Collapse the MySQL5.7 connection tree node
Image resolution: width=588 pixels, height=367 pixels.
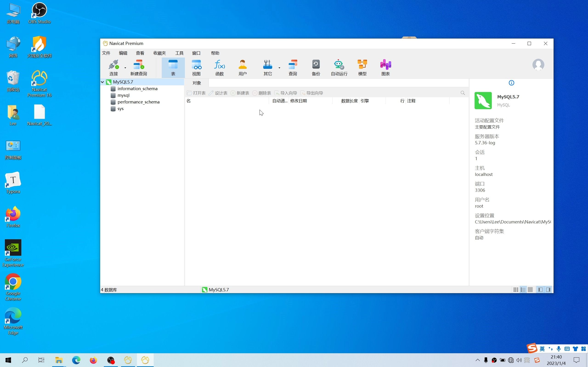point(102,82)
